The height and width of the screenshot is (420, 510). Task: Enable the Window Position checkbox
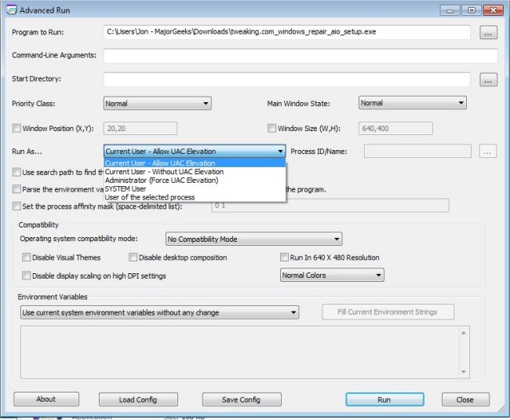tap(17, 128)
